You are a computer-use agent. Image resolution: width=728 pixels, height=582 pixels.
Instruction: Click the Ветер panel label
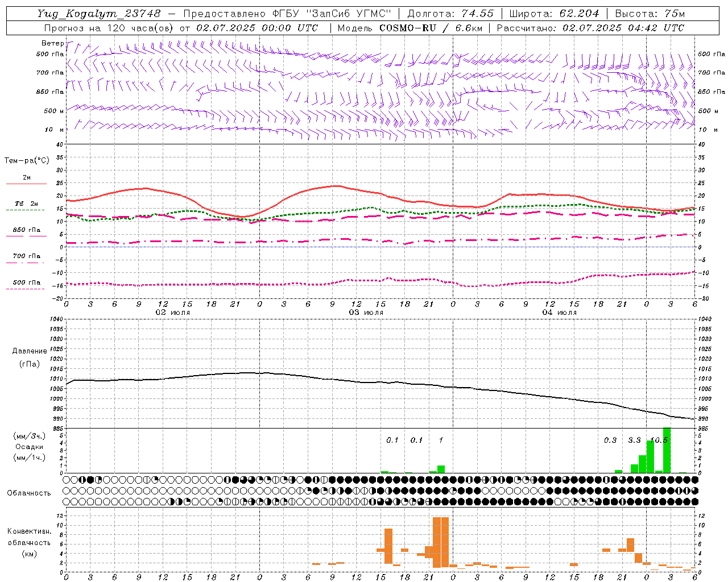pos(52,43)
